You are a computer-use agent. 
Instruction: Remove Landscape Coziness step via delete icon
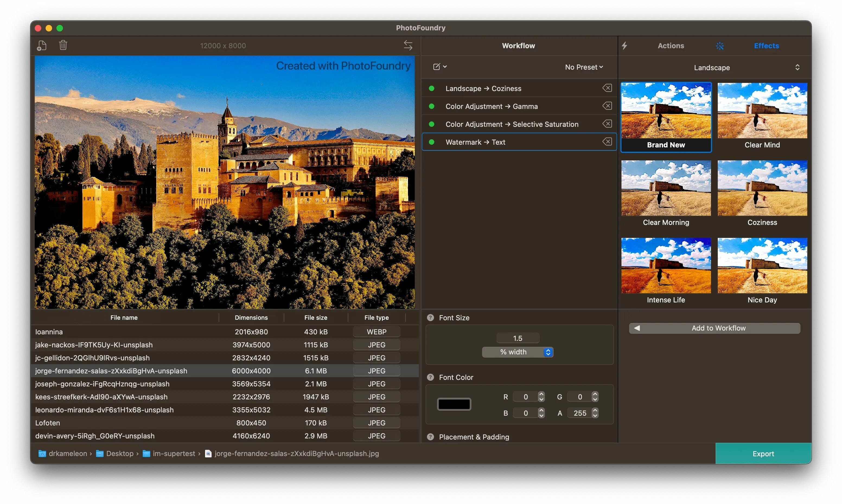point(607,88)
